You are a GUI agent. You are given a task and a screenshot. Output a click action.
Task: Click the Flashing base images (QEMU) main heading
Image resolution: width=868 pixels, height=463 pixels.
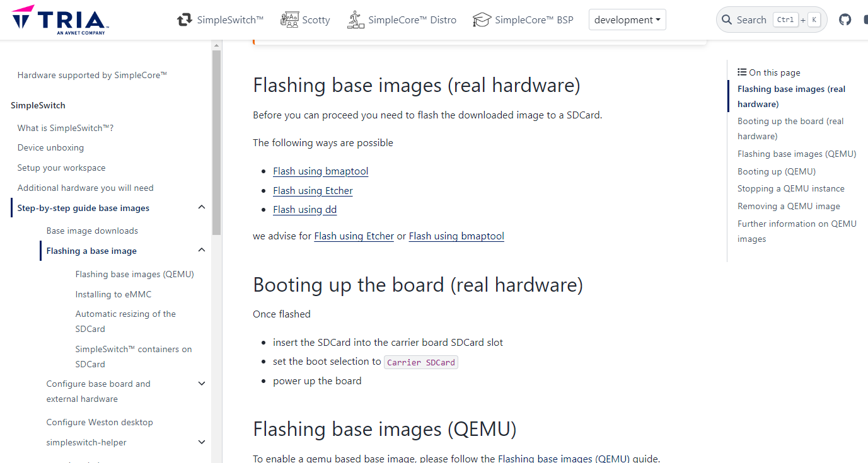385,429
